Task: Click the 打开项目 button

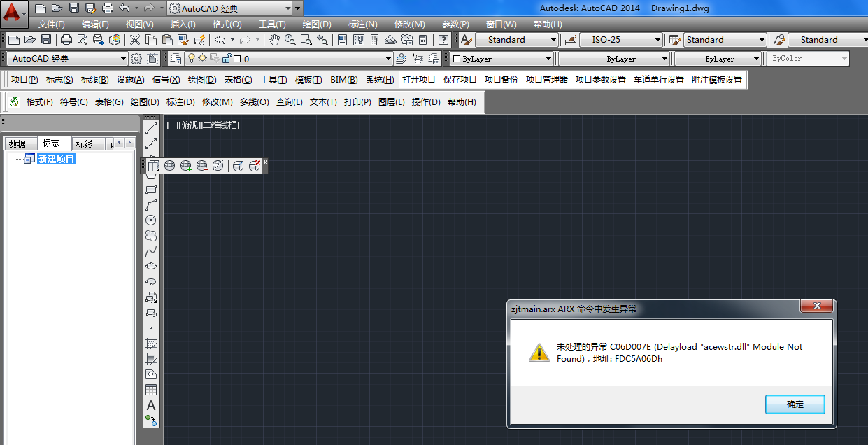Action: [x=419, y=80]
